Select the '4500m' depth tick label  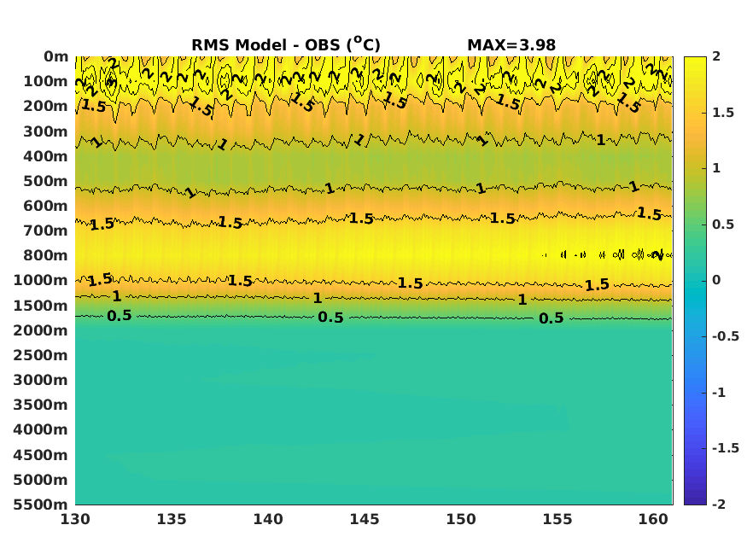coord(40,455)
